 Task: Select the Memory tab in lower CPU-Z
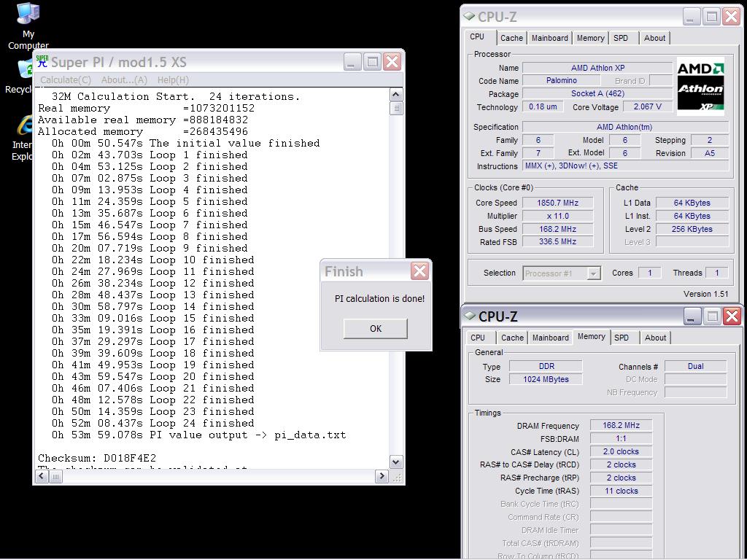591,336
